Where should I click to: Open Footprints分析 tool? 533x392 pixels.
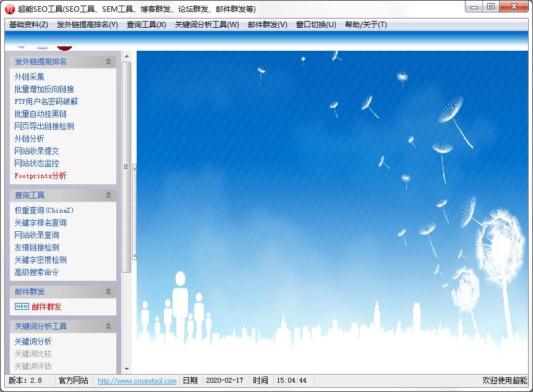[40, 176]
